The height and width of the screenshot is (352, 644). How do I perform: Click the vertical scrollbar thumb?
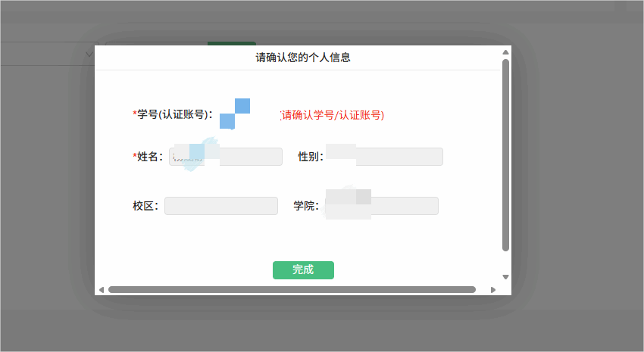[505, 155]
